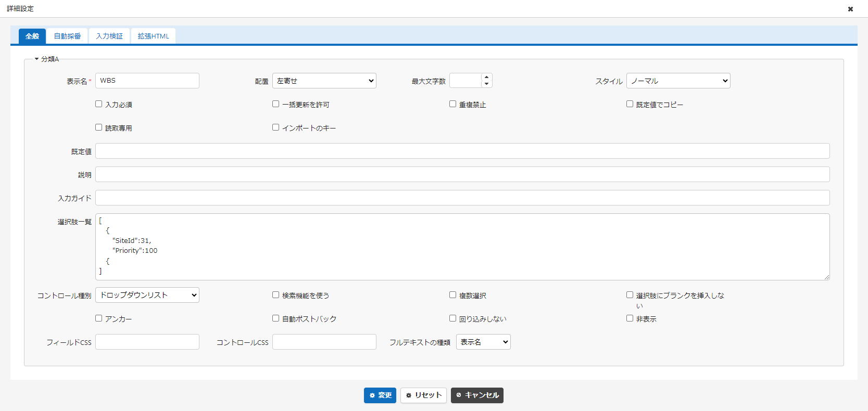Toggle 回り込みしない checkbox

452,318
